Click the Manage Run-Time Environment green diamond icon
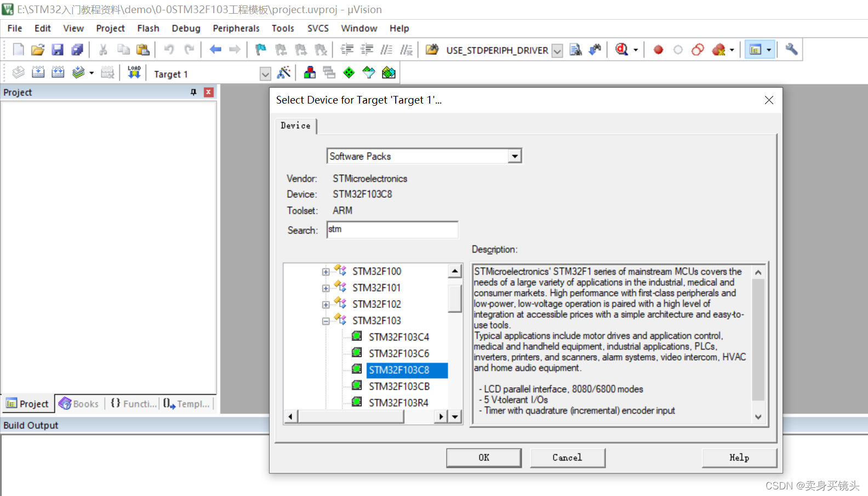Screen dimensions: 868x496 click(x=349, y=73)
